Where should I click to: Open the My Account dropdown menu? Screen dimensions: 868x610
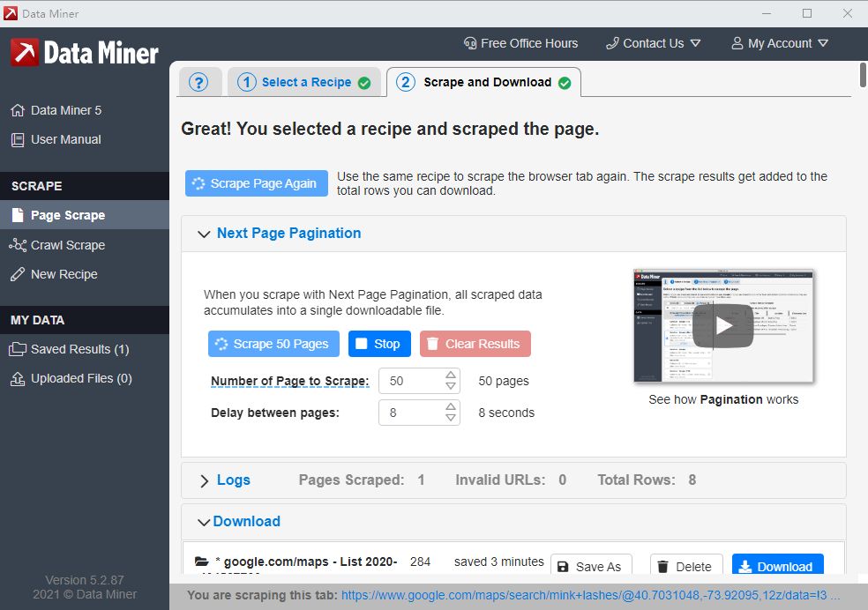(780, 43)
